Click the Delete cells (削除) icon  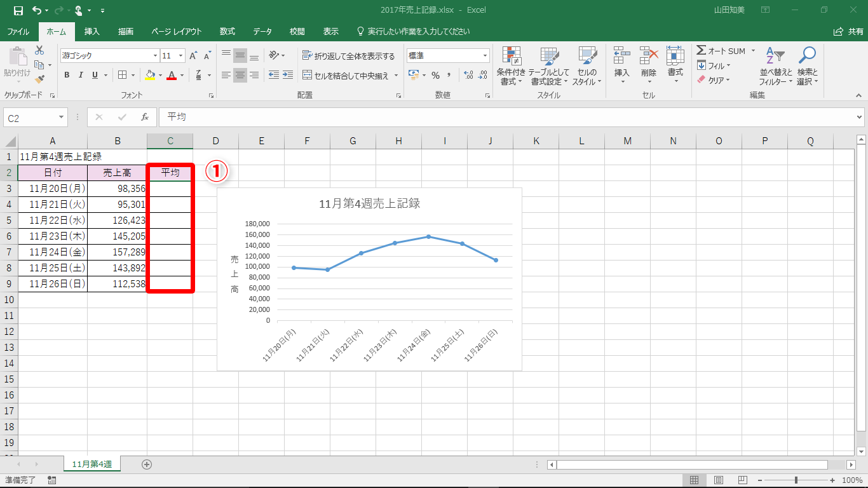coord(649,56)
